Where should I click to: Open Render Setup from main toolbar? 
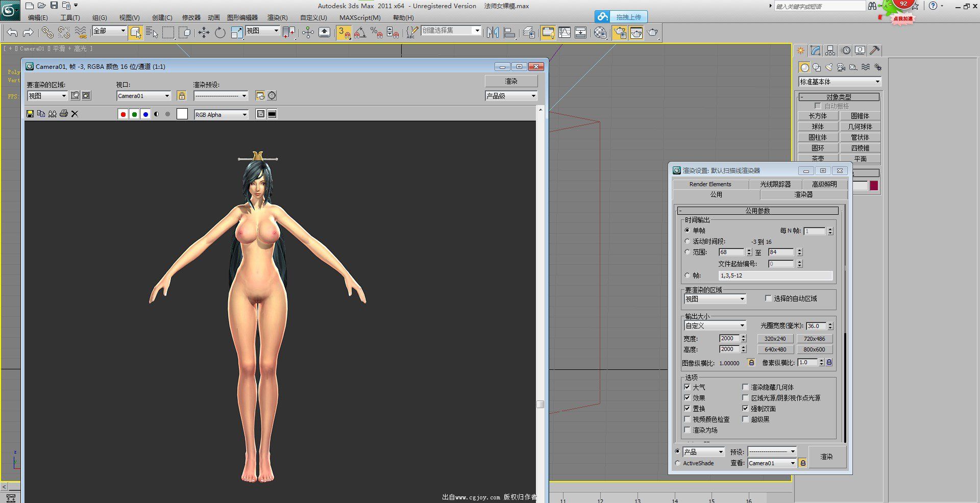[x=620, y=33]
